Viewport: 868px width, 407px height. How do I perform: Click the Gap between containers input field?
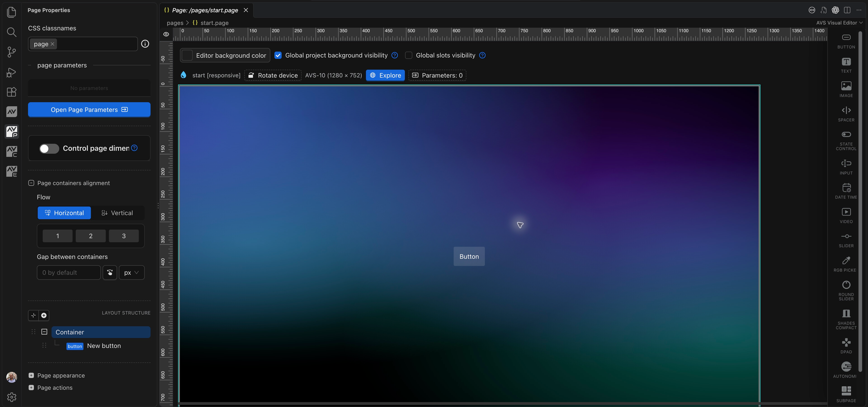click(x=69, y=272)
